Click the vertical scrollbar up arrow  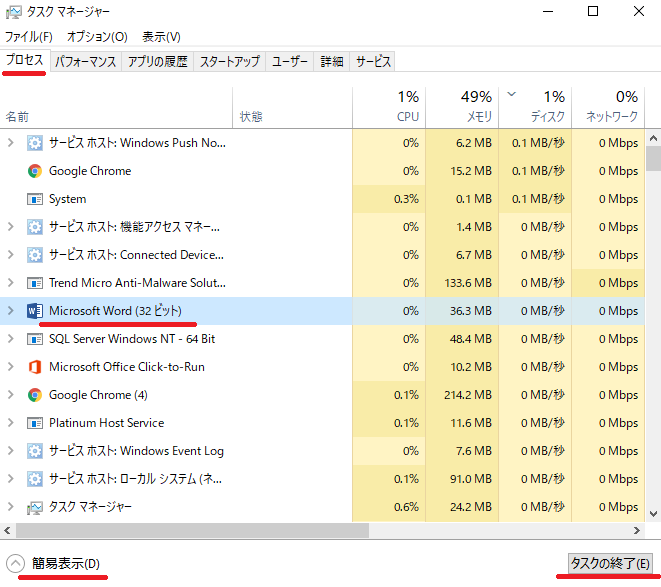pos(653,138)
